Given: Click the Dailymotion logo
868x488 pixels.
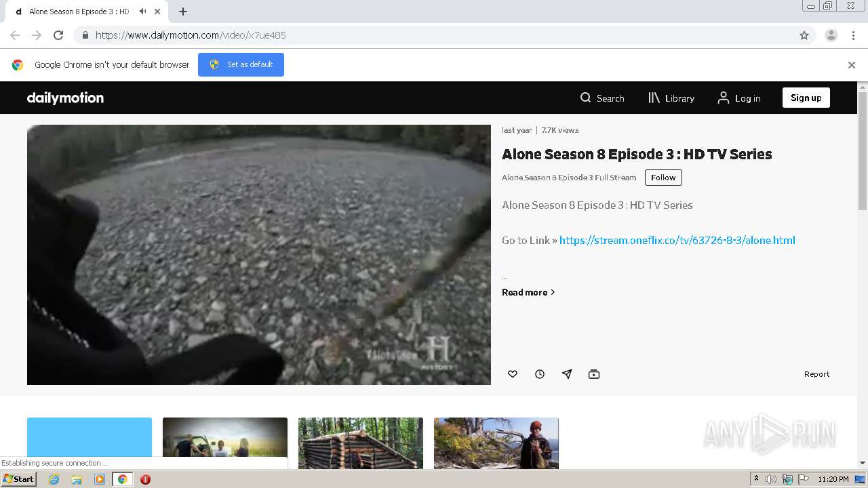Looking at the screenshot, I should 65,98.
